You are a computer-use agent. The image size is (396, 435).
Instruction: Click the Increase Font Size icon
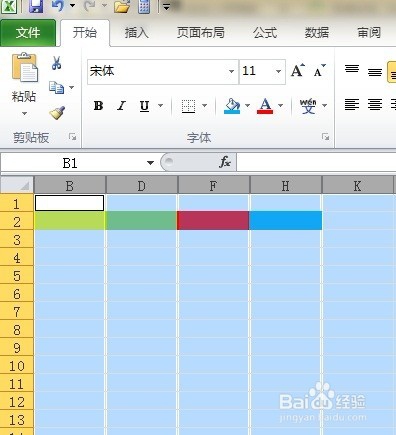click(298, 71)
